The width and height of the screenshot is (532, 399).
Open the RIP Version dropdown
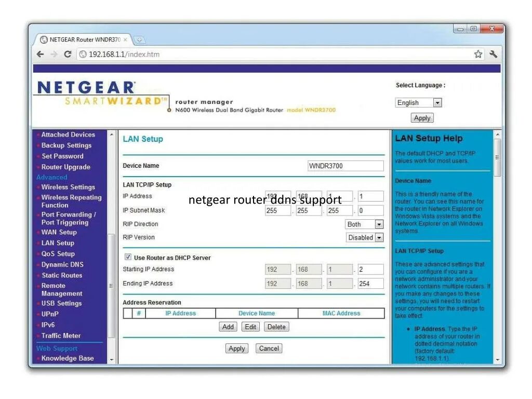(x=365, y=237)
